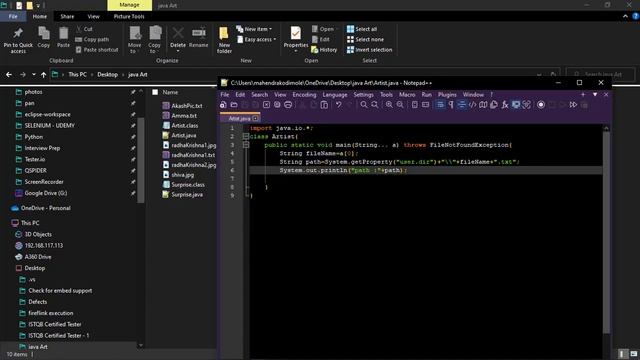Screen dimensions: 640x360
Task: Go back with Explorer back arrow
Action: point(9,75)
